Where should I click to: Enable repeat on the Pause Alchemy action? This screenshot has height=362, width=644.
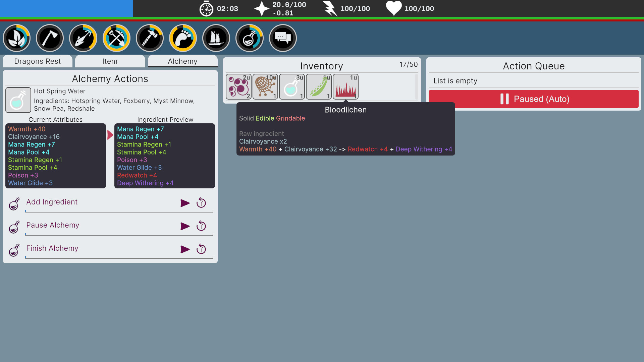(201, 226)
